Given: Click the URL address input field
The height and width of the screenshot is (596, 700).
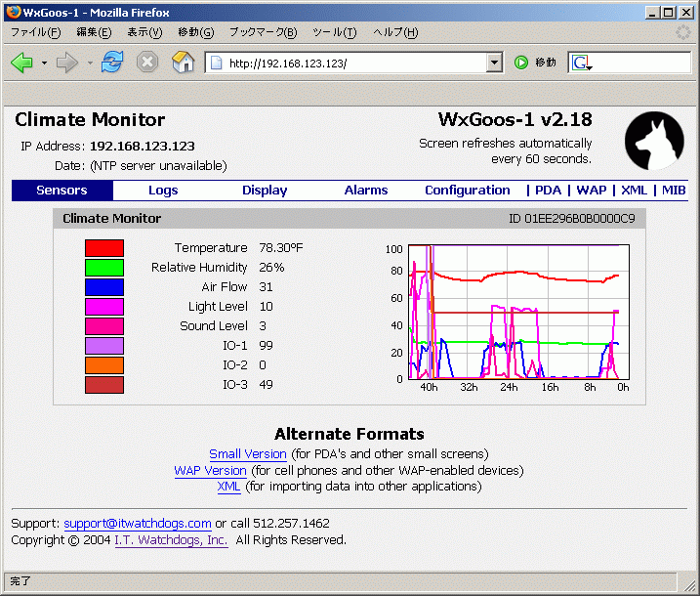Looking at the screenshot, I should (352, 63).
